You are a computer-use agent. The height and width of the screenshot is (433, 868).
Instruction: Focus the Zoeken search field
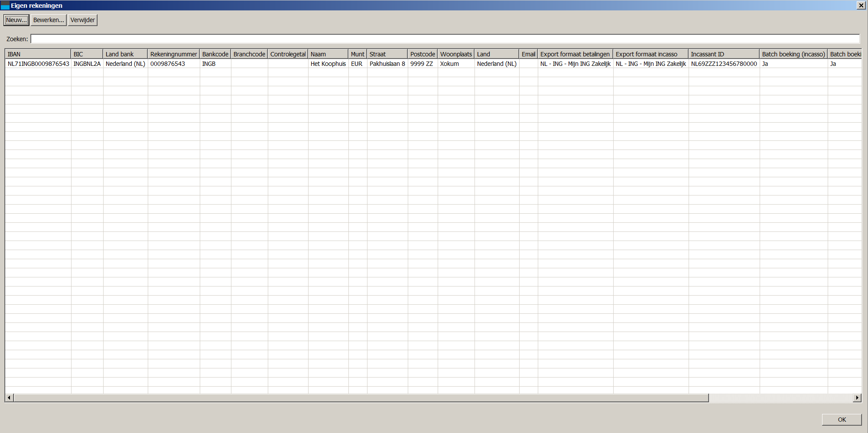tap(445, 39)
